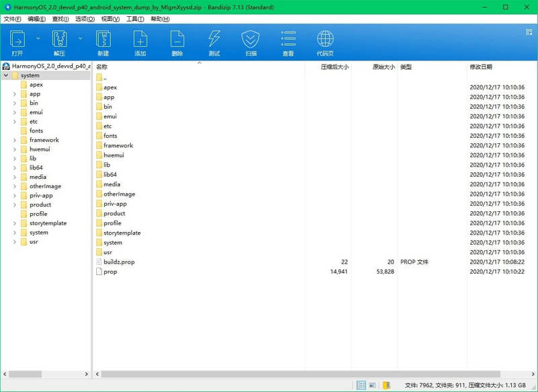Open the 文件(F) menu

12,19
